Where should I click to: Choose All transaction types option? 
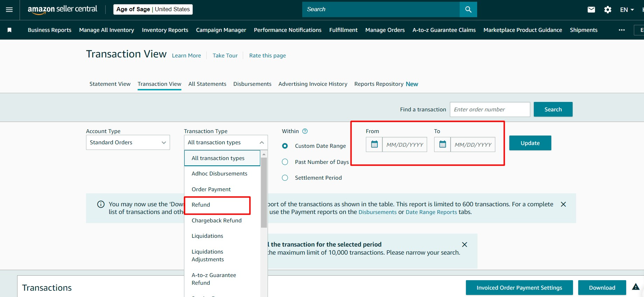coord(222,158)
